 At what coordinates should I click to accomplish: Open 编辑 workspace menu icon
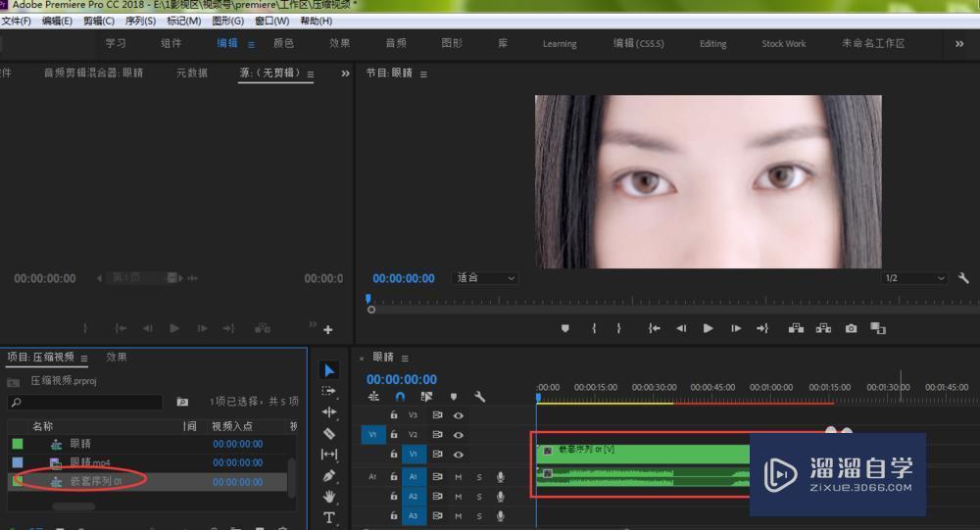click(x=251, y=44)
